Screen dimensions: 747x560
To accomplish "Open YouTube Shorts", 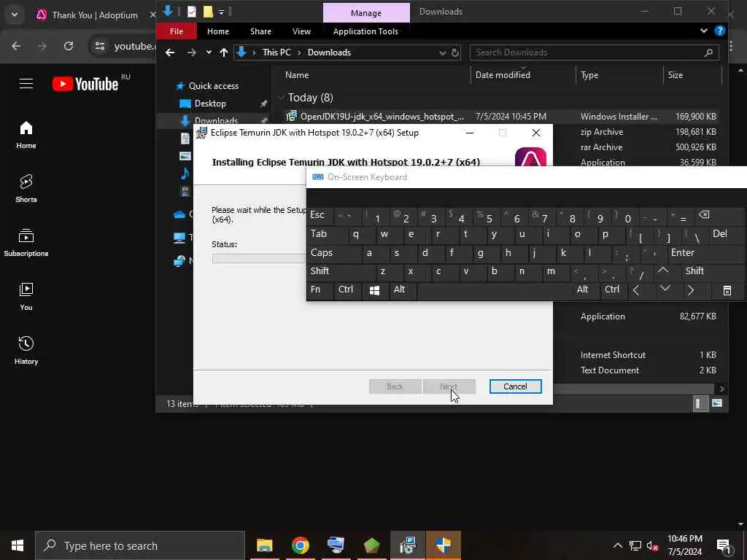I will [x=26, y=189].
